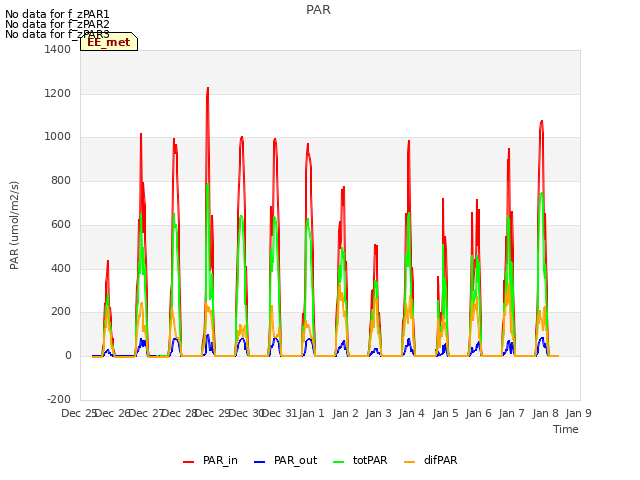Click the Jan 1 x-axis label
Image resolution: width=640 pixels, height=480 pixels.
[311, 413]
